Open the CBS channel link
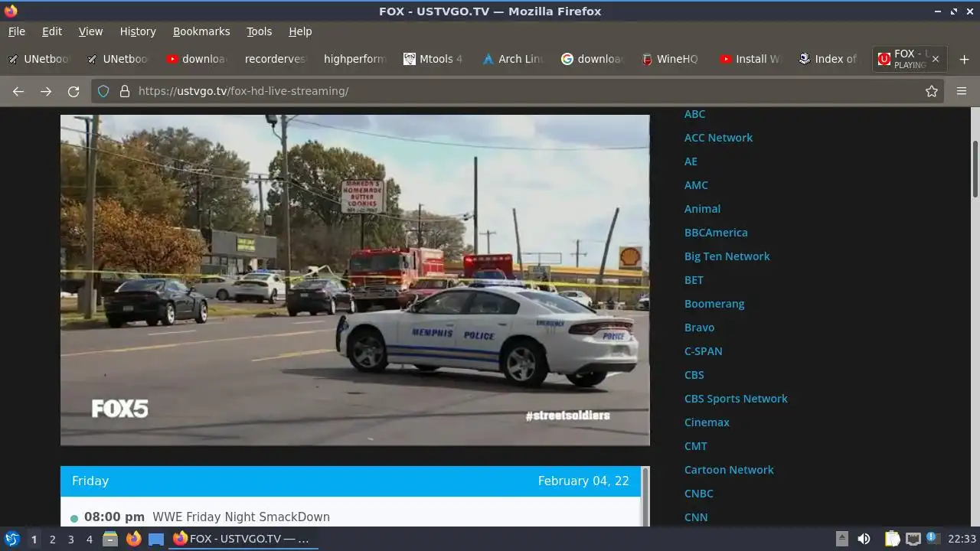Viewport: 980px width, 551px height. pyautogui.click(x=694, y=375)
